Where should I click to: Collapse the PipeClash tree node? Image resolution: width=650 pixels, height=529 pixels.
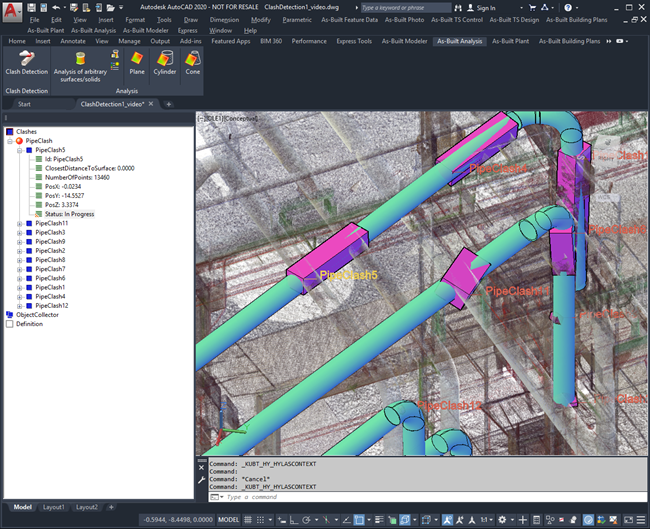pyautogui.click(x=10, y=141)
